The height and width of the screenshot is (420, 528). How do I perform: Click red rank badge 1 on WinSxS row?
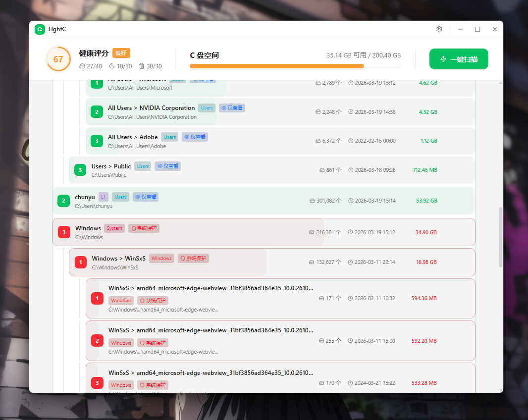click(x=81, y=262)
